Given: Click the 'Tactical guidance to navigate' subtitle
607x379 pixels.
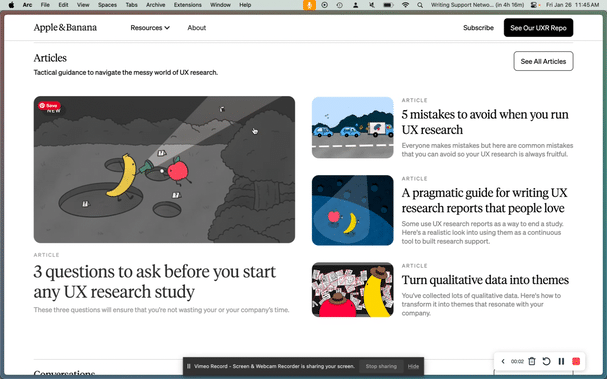Looking at the screenshot, I should (125, 72).
